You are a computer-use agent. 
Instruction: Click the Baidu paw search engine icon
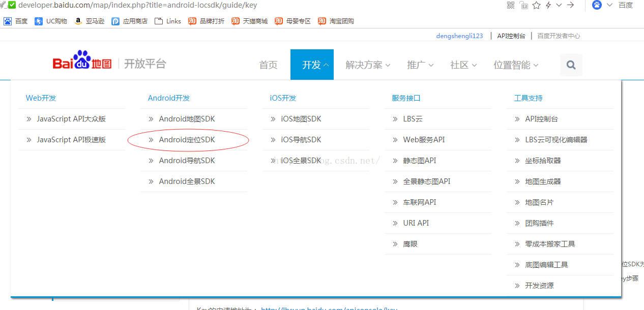597,5
